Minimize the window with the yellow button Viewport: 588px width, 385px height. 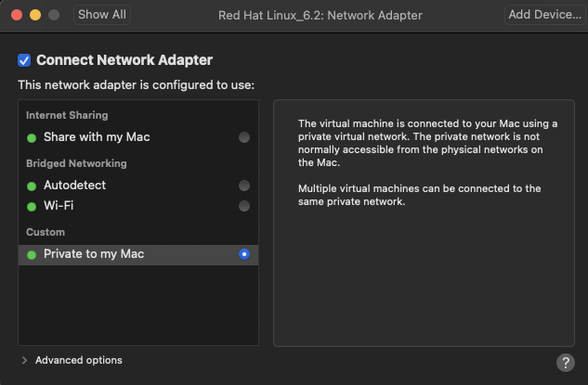pyautogui.click(x=35, y=15)
